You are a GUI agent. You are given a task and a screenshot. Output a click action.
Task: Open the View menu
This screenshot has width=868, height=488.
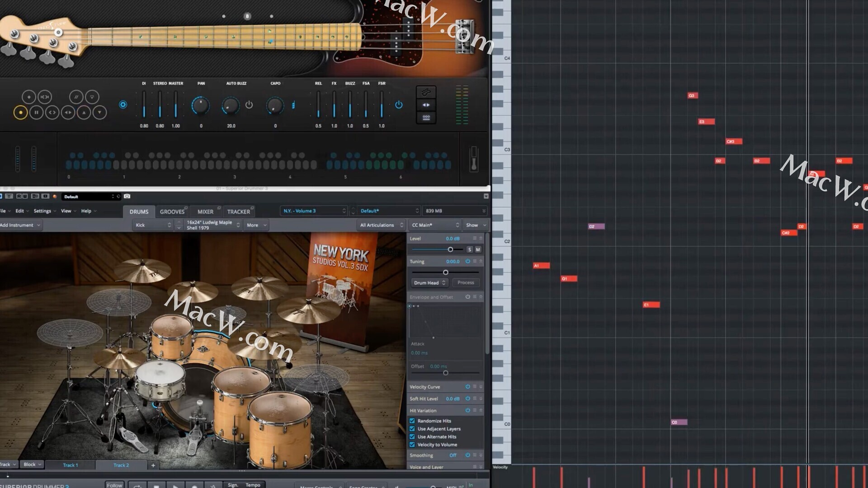(x=68, y=211)
